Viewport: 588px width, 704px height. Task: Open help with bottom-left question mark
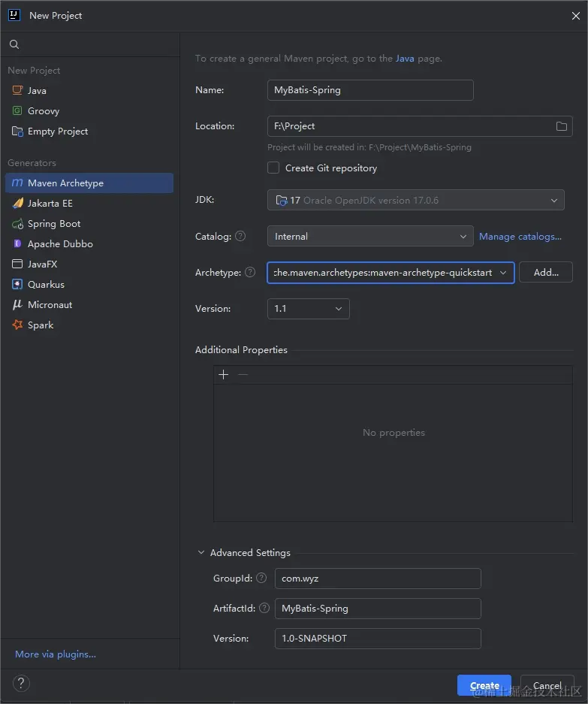click(21, 684)
